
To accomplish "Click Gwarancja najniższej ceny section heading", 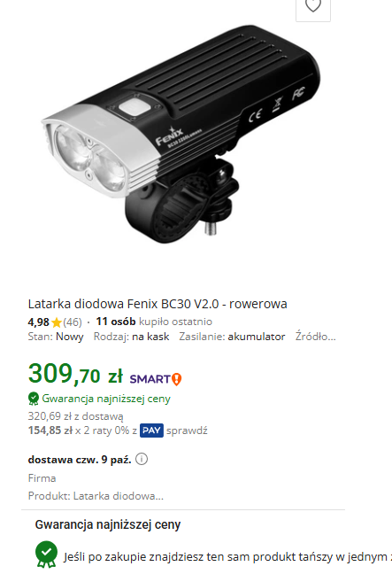I will click(x=108, y=524).
